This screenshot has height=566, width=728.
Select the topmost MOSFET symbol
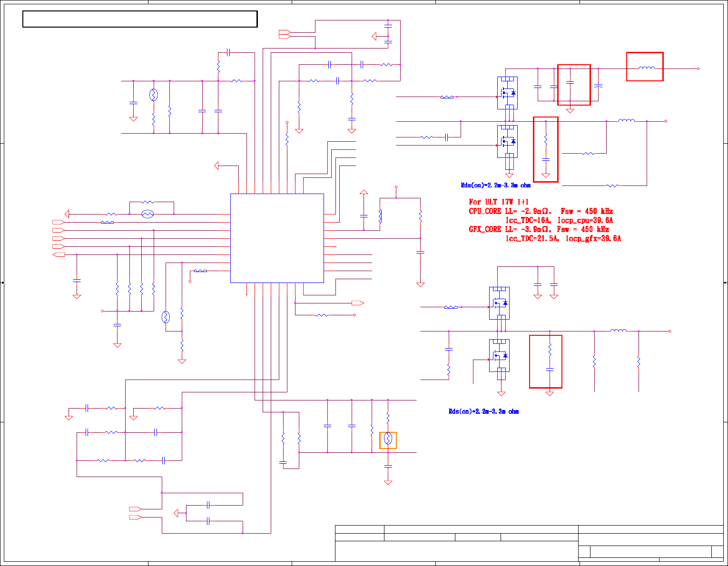[x=507, y=93]
